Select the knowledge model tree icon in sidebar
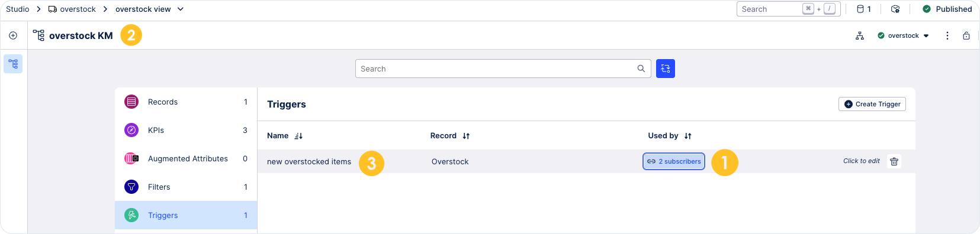The height and width of the screenshot is (234, 980). coord(13,64)
